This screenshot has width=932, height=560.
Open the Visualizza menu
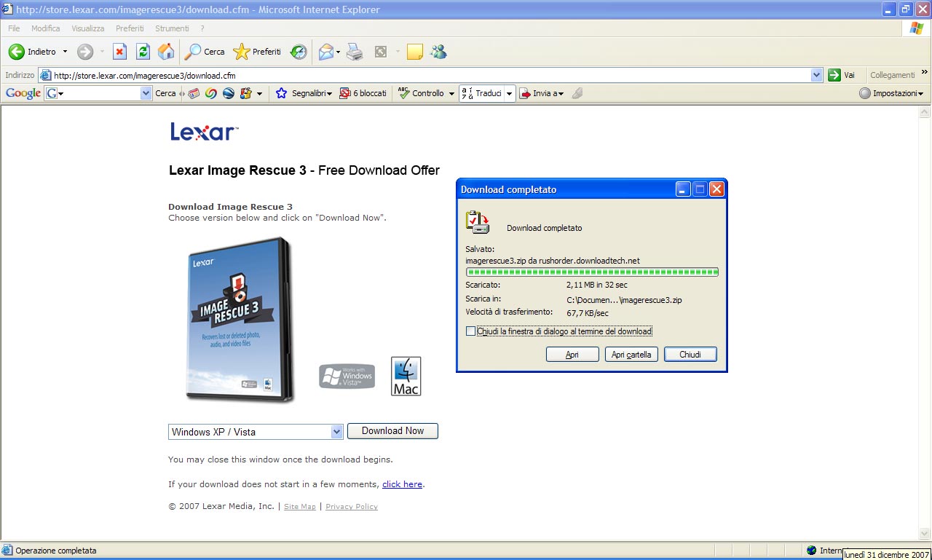[87, 28]
